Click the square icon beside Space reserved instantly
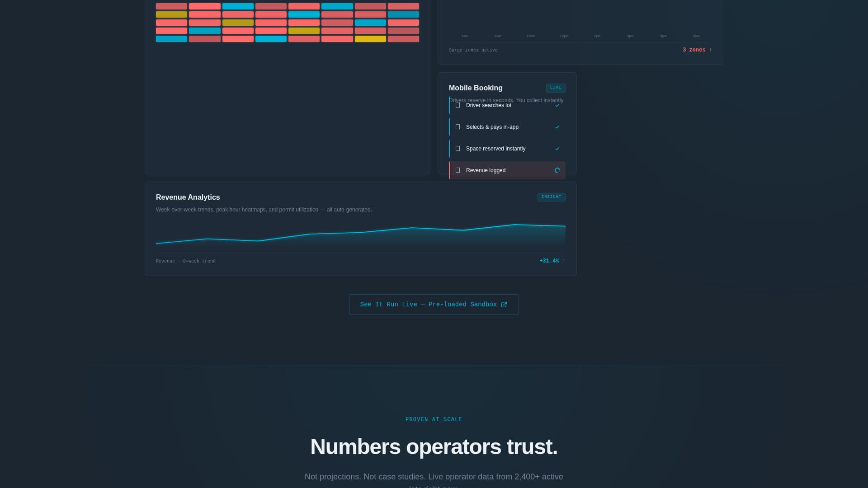 458,149
